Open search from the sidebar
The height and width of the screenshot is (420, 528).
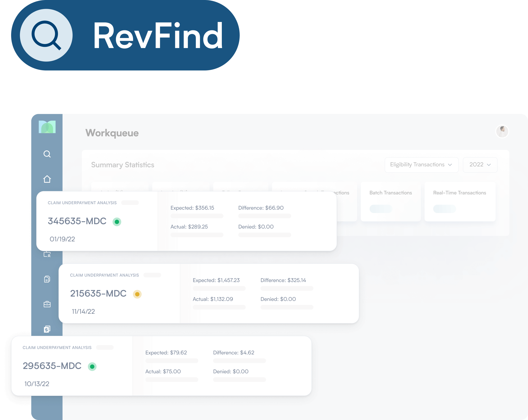pyautogui.click(x=47, y=154)
